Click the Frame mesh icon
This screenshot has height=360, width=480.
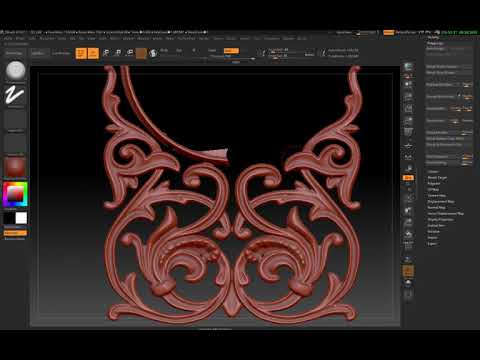pyautogui.click(x=408, y=199)
